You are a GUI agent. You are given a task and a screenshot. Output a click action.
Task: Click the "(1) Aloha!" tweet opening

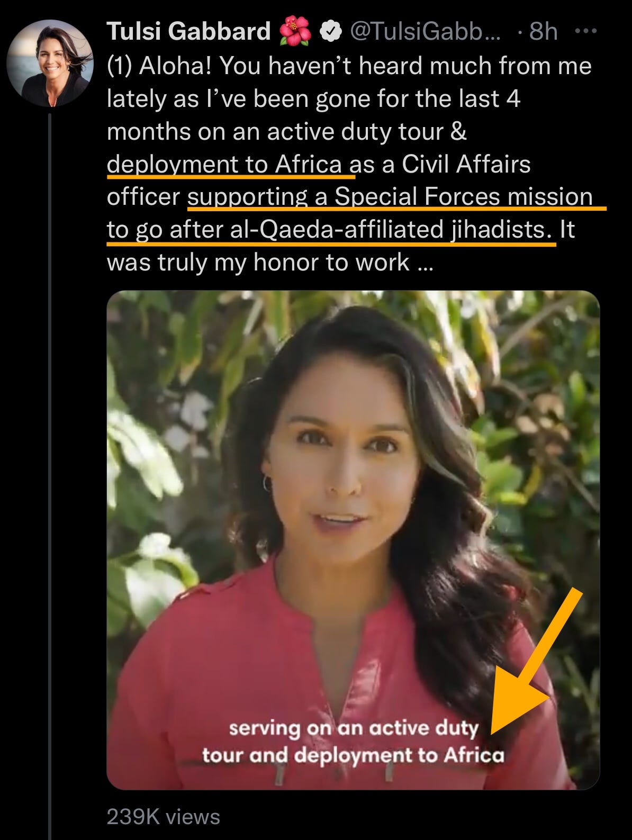point(159,66)
